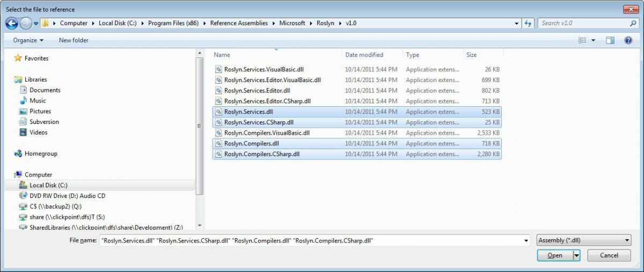Select Program Files (x86) breadcrumb segment
Image resolution: width=644 pixels, height=272 pixels.
[173, 23]
